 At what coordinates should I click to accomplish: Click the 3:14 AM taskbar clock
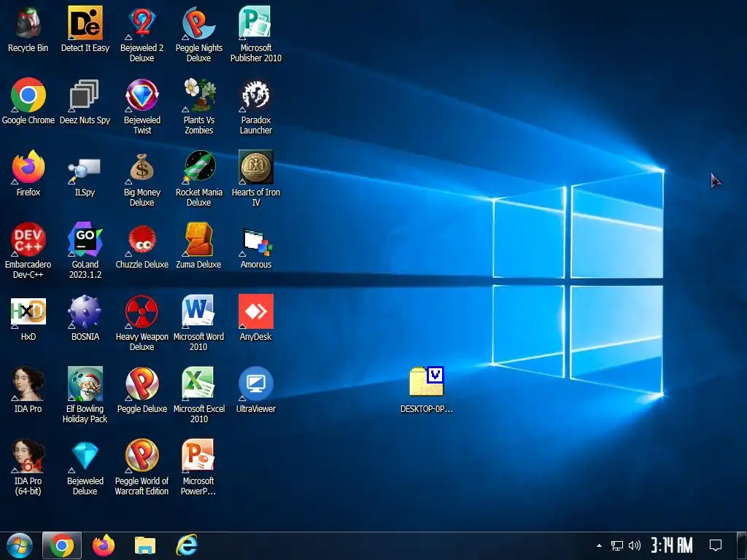pos(672,545)
